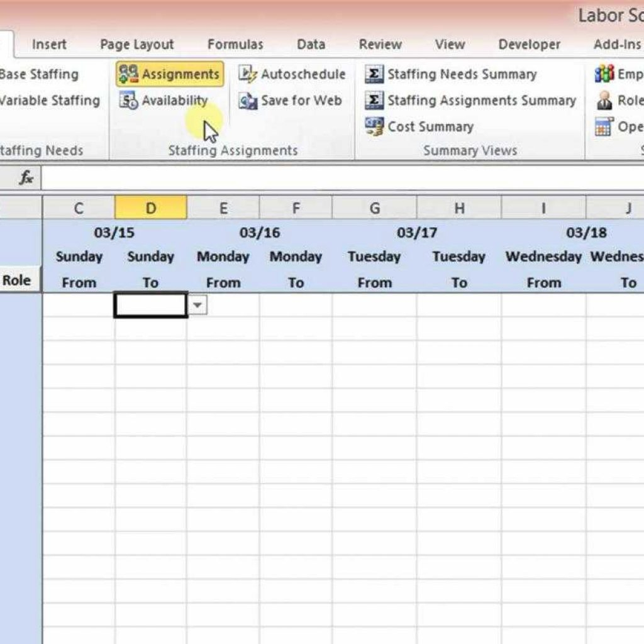Click the Tuesday To header cell
Image resolution: width=644 pixels, height=644 pixels.
[459, 282]
